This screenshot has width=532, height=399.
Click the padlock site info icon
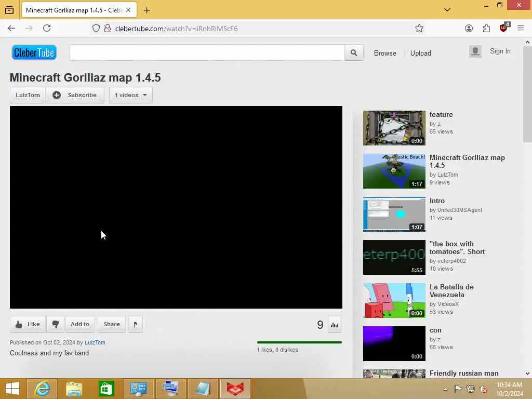[108, 29]
